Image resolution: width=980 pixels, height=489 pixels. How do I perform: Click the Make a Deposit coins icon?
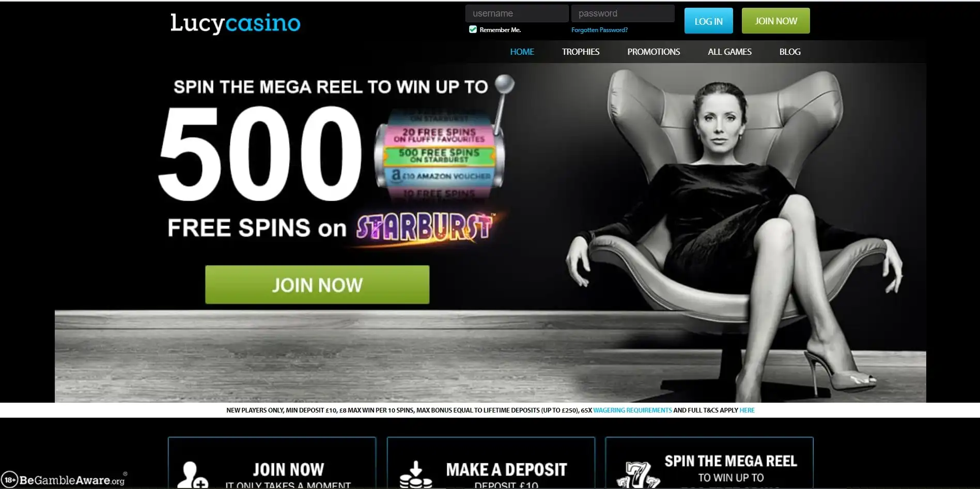click(x=415, y=475)
